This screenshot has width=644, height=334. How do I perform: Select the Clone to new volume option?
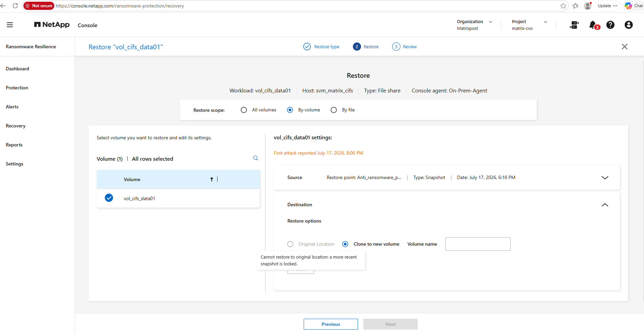point(345,244)
